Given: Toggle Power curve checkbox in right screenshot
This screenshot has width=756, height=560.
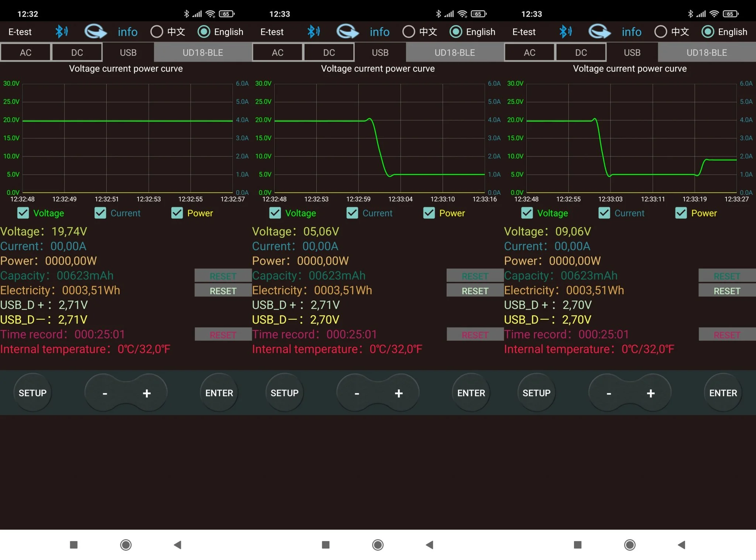Looking at the screenshot, I should [681, 213].
